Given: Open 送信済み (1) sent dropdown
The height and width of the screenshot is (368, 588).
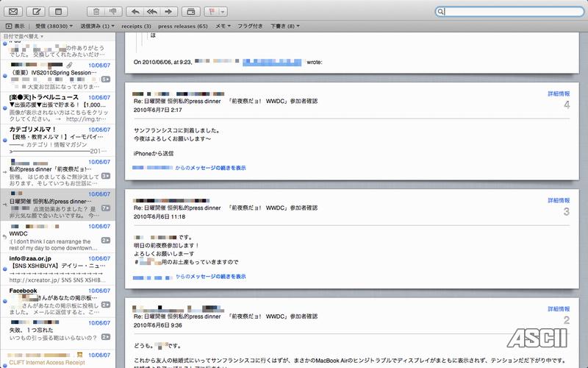Looking at the screenshot, I should tap(97, 26).
